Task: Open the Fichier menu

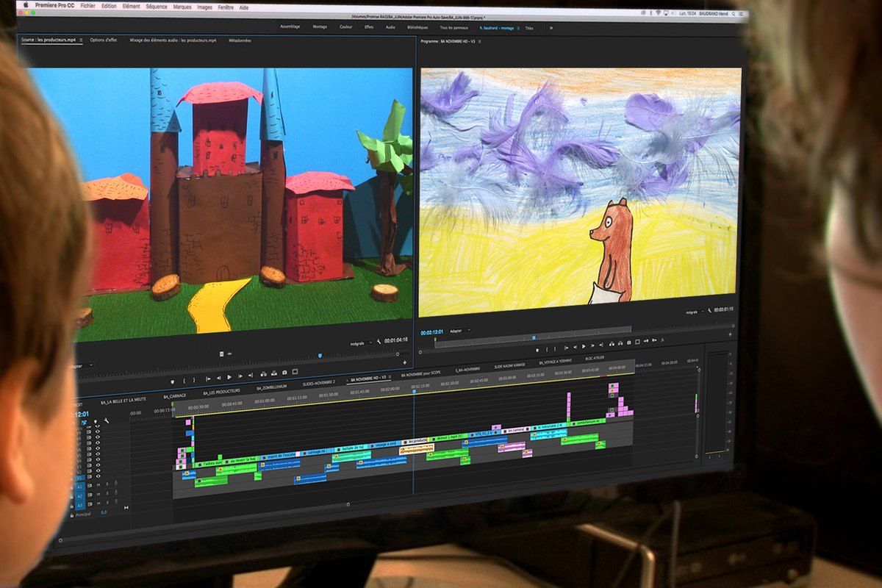Action: click(x=88, y=6)
